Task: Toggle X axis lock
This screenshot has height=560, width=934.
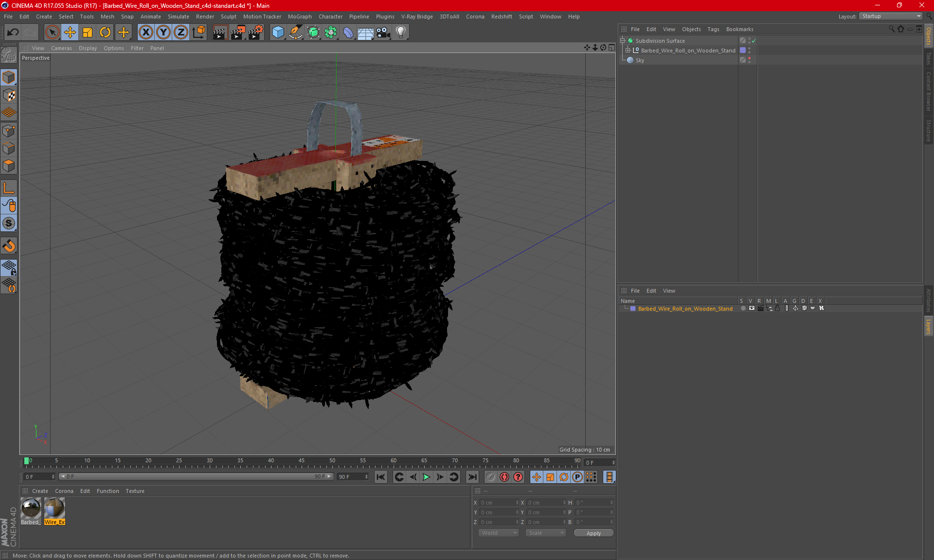Action: click(x=145, y=32)
